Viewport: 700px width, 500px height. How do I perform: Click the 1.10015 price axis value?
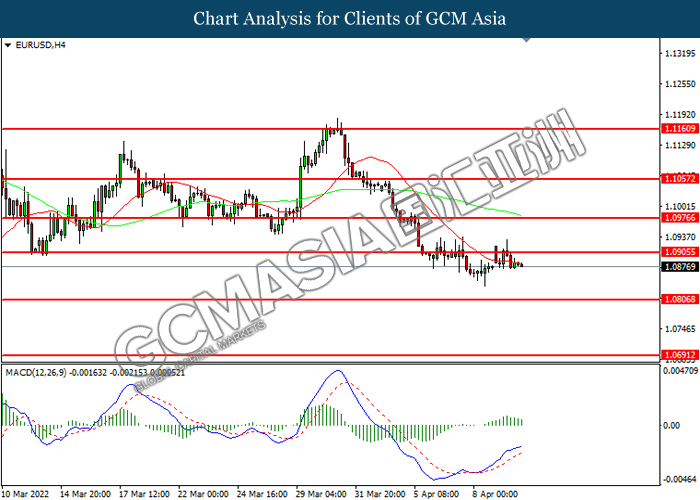tap(680, 207)
